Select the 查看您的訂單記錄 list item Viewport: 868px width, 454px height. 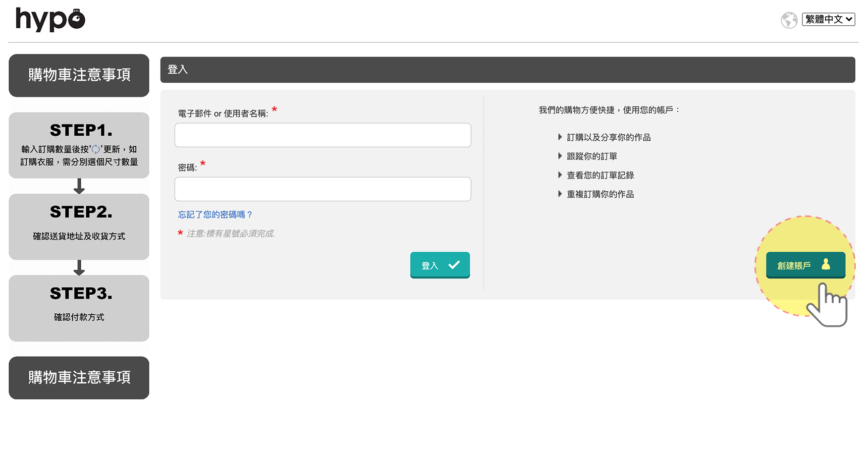point(600,176)
